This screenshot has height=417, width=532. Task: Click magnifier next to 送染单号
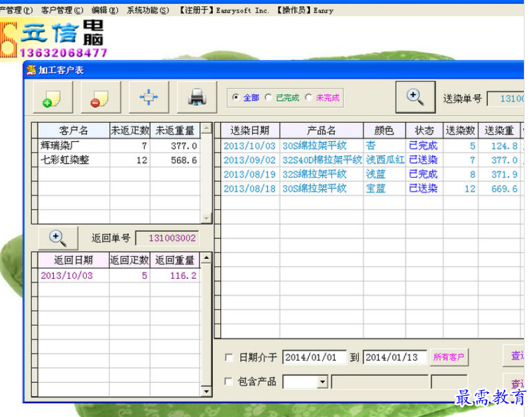pyautogui.click(x=415, y=97)
